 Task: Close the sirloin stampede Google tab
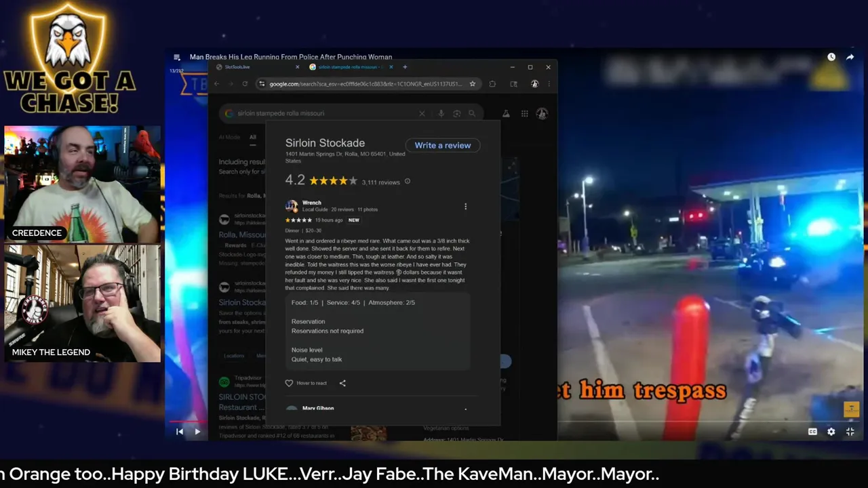pyautogui.click(x=392, y=67)
